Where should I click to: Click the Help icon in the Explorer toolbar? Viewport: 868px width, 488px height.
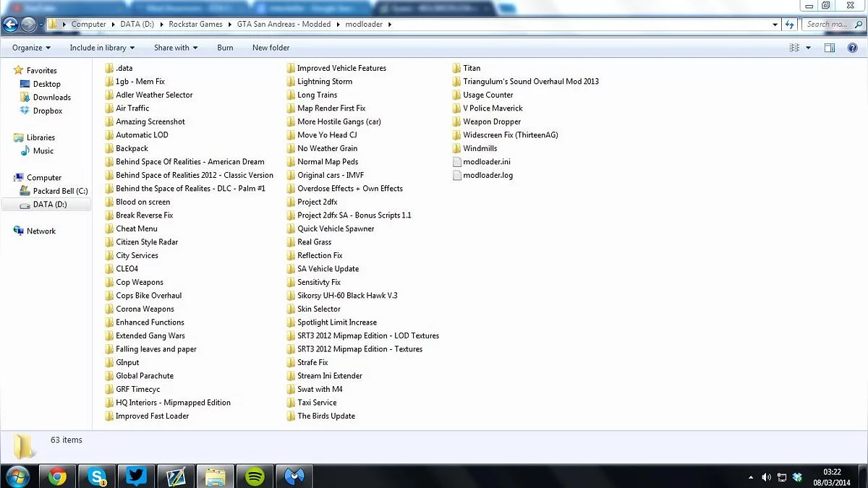click(852, 48)
